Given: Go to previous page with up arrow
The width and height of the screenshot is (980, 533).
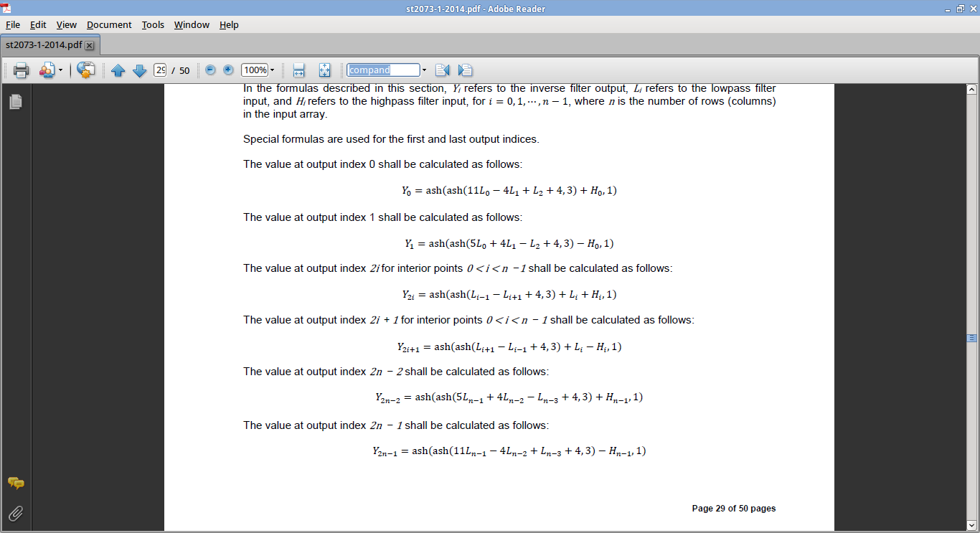Looking at the screenshot, I should (118, 70).
